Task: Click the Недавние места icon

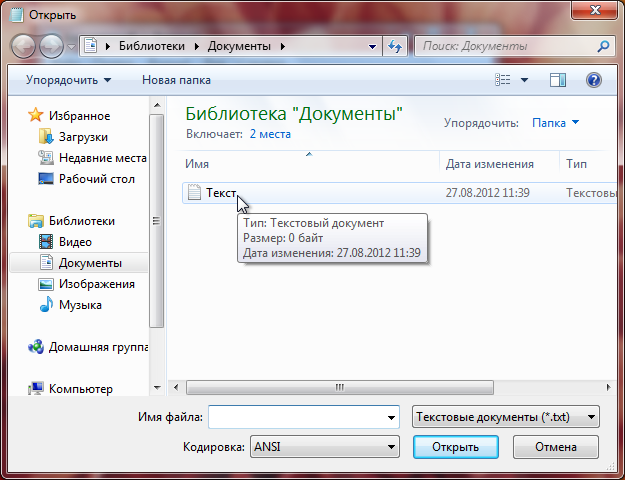Action: [46, 158]
